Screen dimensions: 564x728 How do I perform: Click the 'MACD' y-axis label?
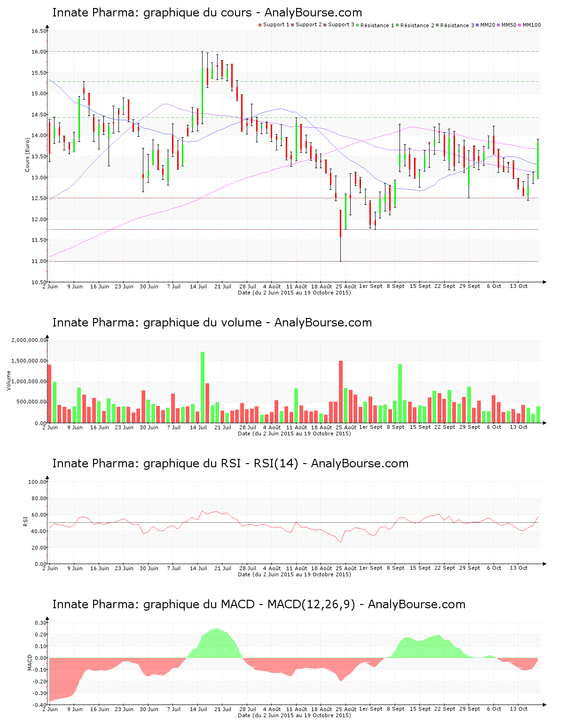pos(30,662)
